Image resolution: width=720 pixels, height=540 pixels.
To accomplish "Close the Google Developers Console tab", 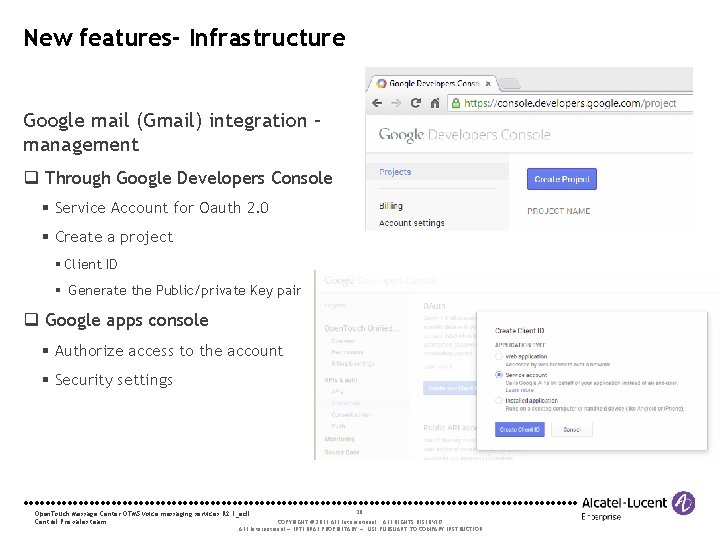I will tap(488, 84).
